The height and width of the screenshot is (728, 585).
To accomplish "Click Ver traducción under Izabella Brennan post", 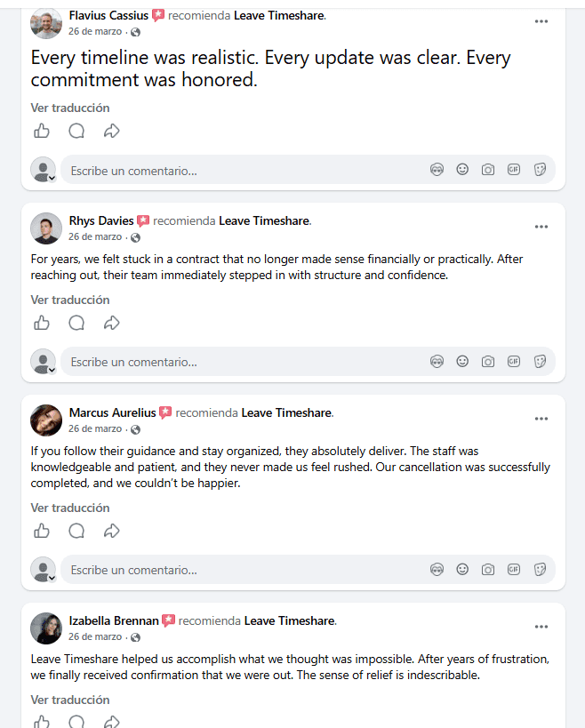I will (x=70, y=700).
